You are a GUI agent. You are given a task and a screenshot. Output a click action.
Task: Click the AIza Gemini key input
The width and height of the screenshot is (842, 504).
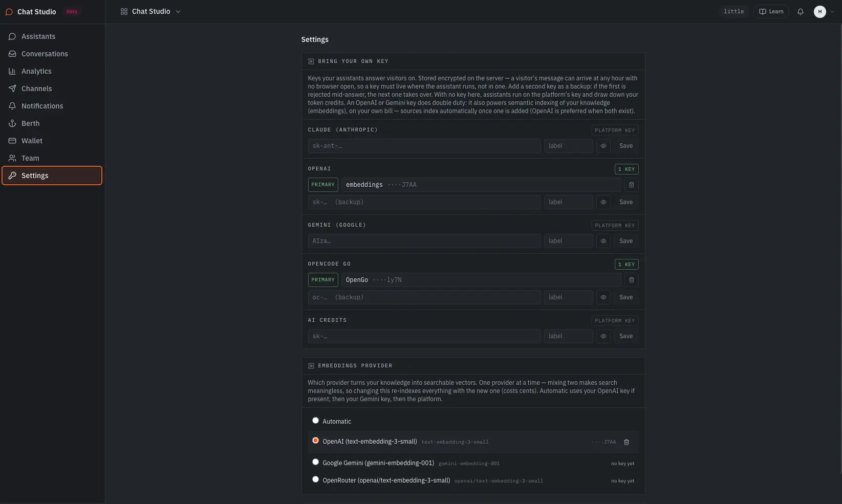424,241
